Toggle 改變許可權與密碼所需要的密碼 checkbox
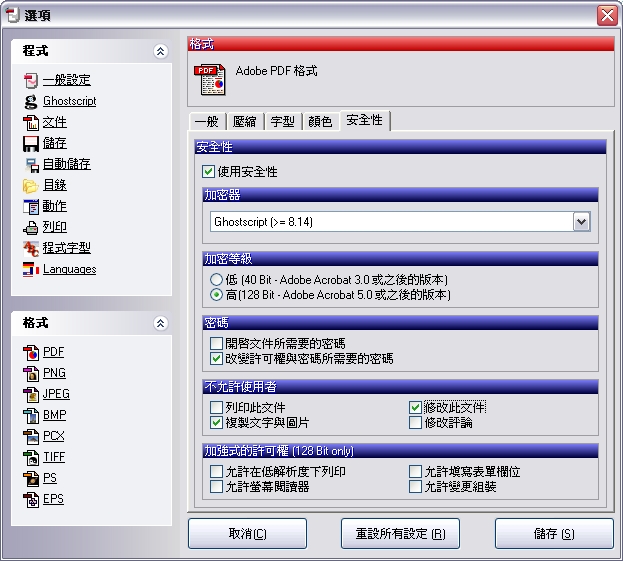This screenshot has width=623, height=561. 216,358
